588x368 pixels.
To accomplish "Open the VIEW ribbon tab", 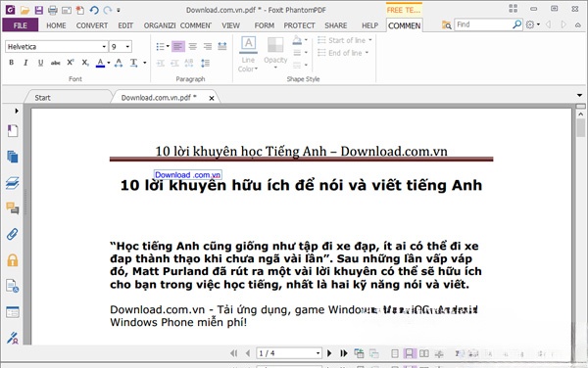I will 230,25.
